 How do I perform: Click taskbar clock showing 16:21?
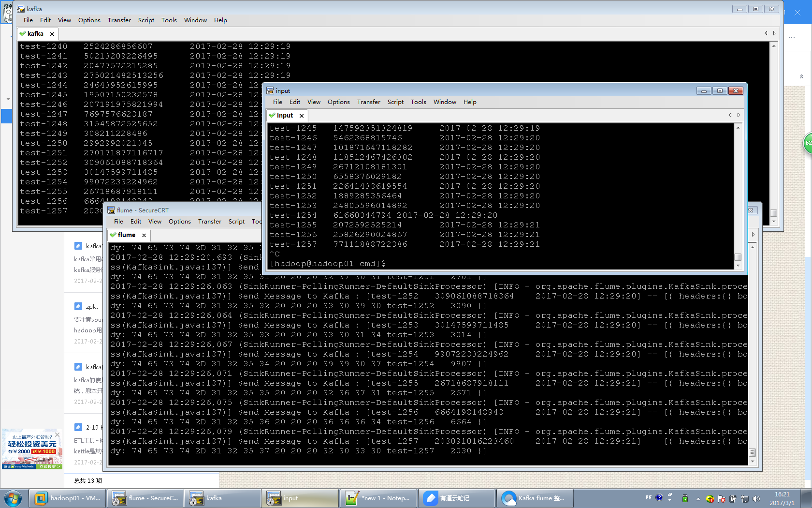[x=782, y=498]
